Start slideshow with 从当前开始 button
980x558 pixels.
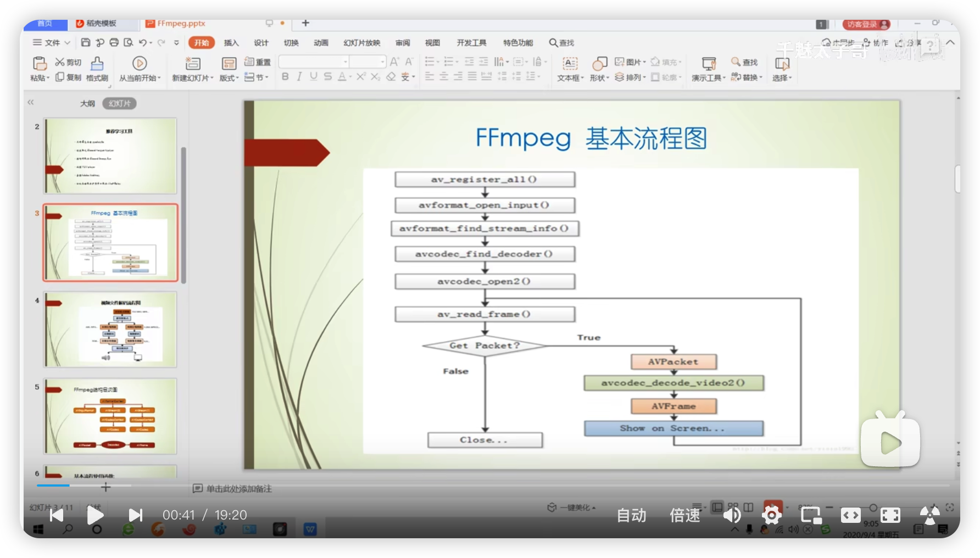point(140,69)
